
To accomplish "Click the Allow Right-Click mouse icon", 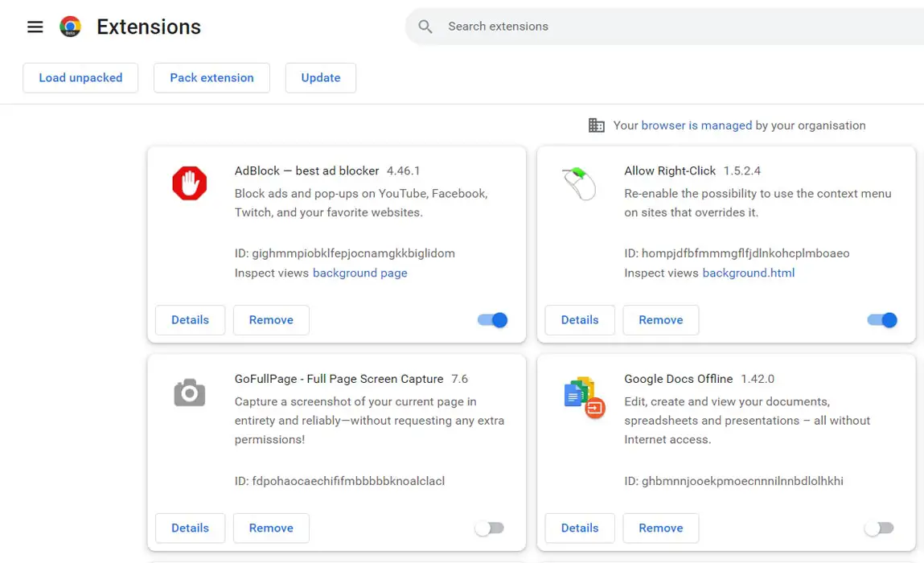I will [x=579, y=183].
